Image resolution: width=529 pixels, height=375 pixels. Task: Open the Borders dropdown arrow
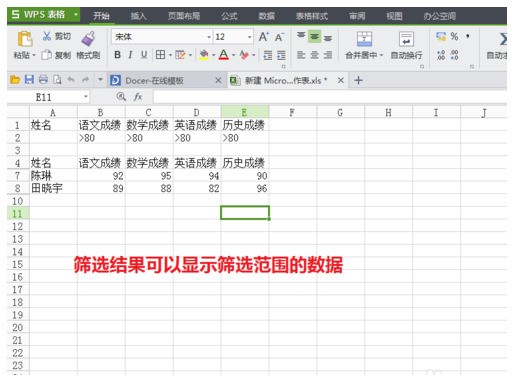[x=170, y=55]
